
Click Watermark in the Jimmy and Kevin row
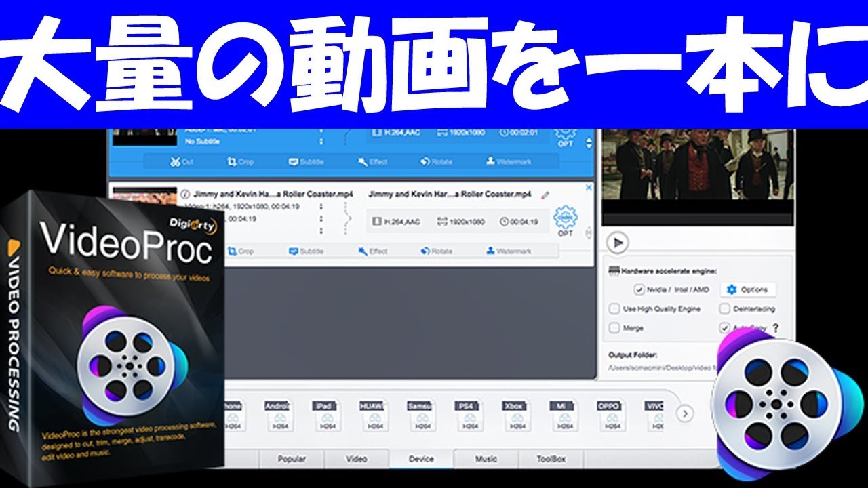tap(508, 251)
